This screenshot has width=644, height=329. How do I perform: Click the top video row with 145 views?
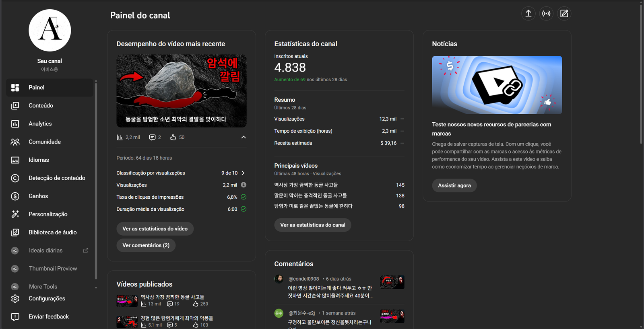coord(339,185)
